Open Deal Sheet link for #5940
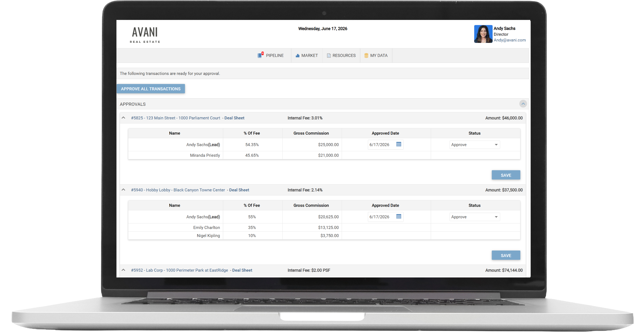 tap(239, 190)
